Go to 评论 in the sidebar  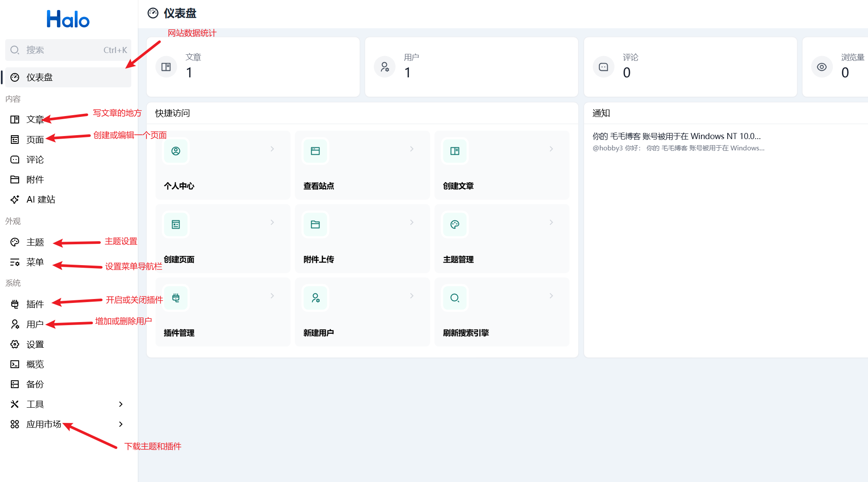[x=35, y=160]
